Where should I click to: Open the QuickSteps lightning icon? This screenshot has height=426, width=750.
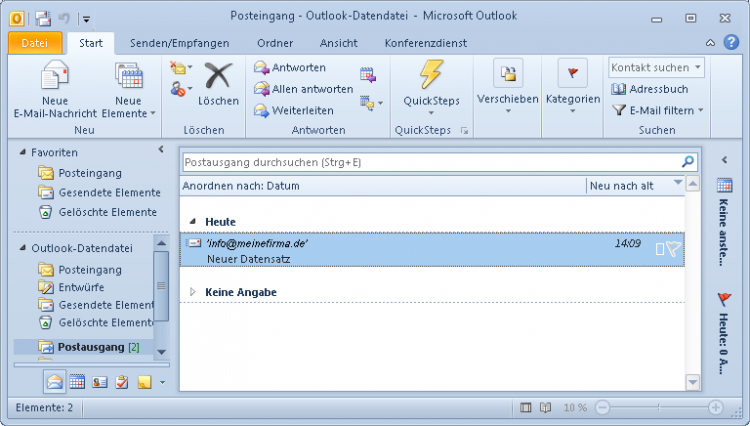pos(430,76)
